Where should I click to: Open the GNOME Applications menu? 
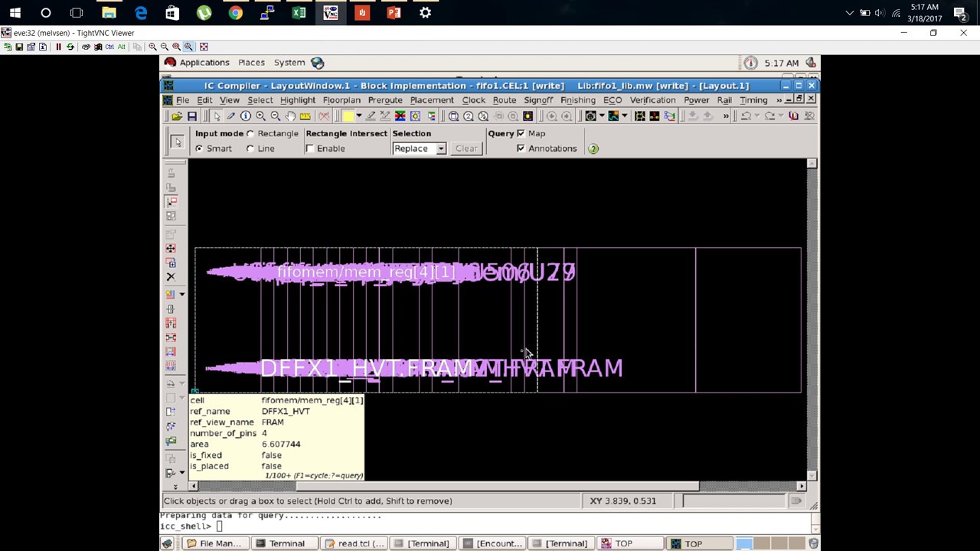coord(204,63)
